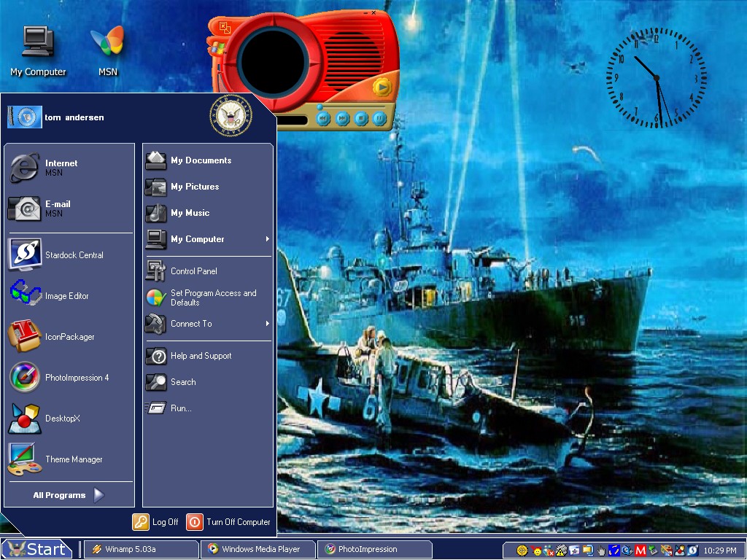The height and width of the screenshot is (560, 747).
Task: Open DesktopX icon in Start menu
Action: [25, 419]
